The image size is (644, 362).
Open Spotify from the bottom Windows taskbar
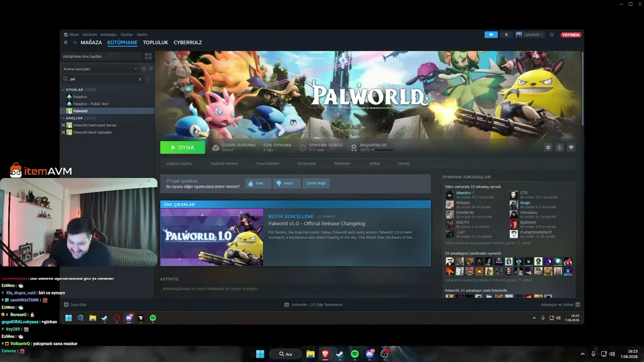pyautogui.click(x=355, y=354)
